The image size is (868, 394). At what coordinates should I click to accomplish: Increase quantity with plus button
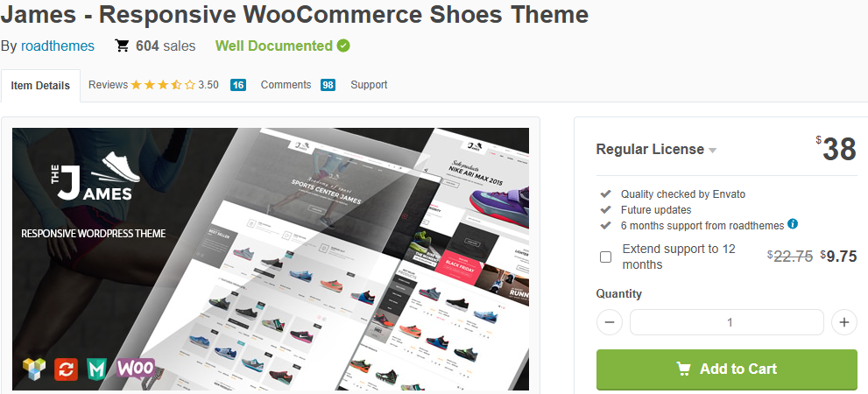tap(844, 322)
